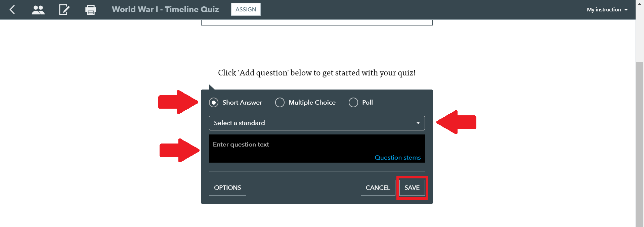Click into the Enter question text field
The height and width of the screenshot is (227, 644).
[317, 149]
